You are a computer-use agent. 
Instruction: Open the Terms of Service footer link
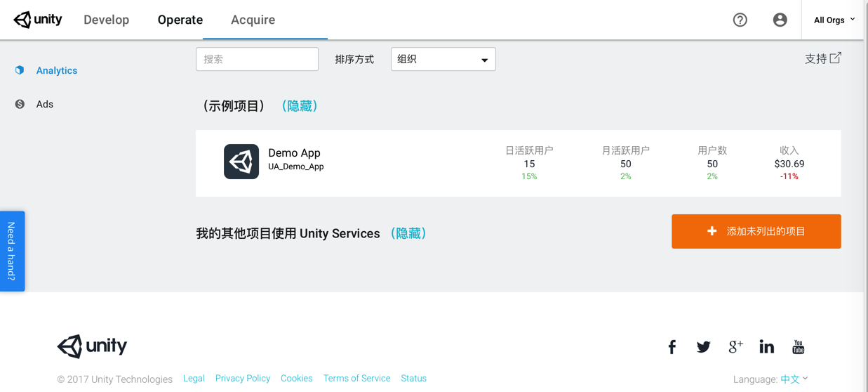tap(356, 378)
